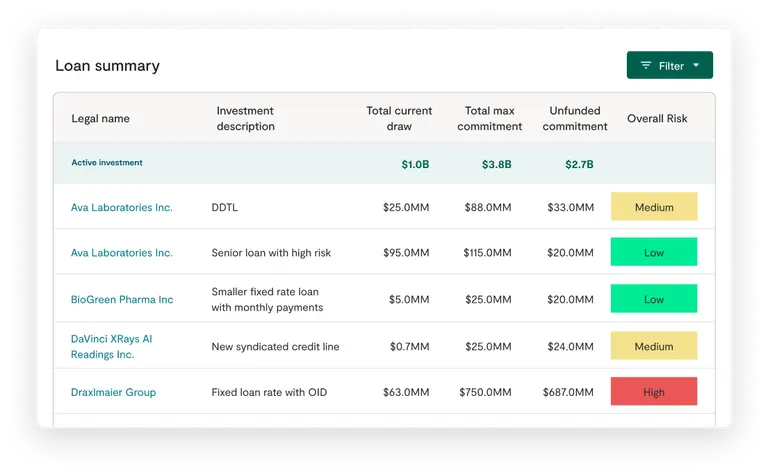The height and width of the screenshot is (473, 768).
Task: Click the Low risk badge for Senior loan row
Action: pos(654,252)
